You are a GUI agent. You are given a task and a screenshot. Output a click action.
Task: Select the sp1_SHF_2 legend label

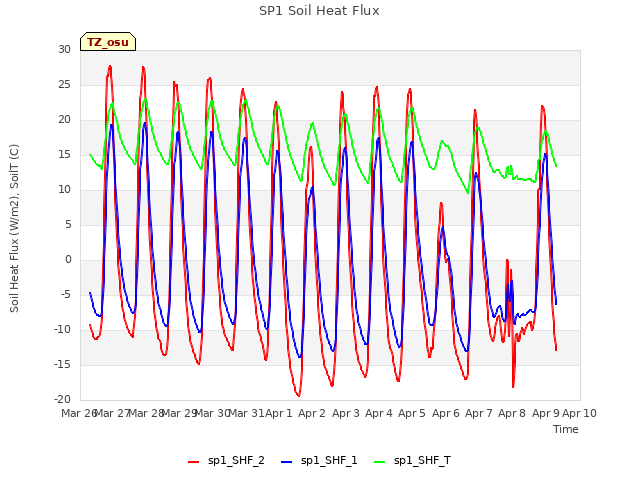[x=236, y=461]
